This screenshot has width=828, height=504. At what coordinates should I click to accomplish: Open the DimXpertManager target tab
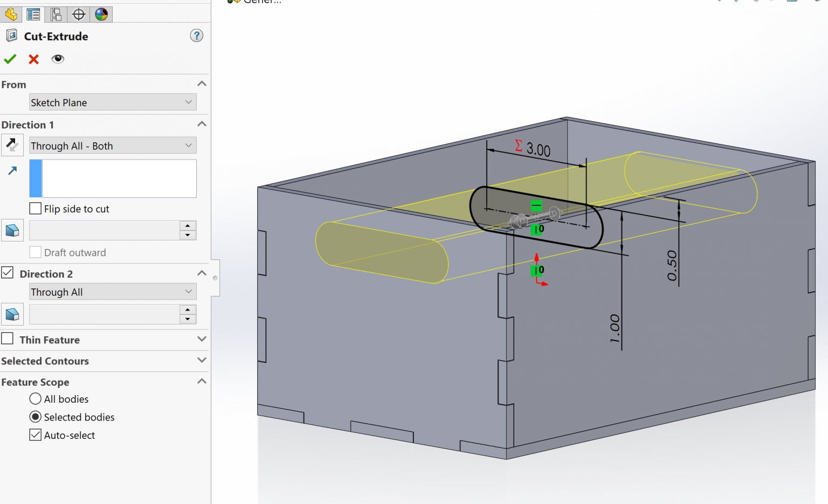point(78,15)
